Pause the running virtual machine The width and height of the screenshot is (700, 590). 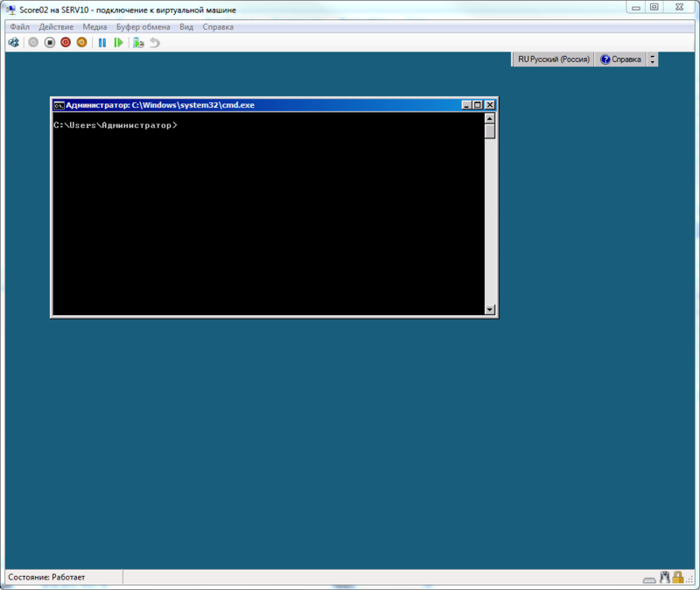(x=101, y=42)
